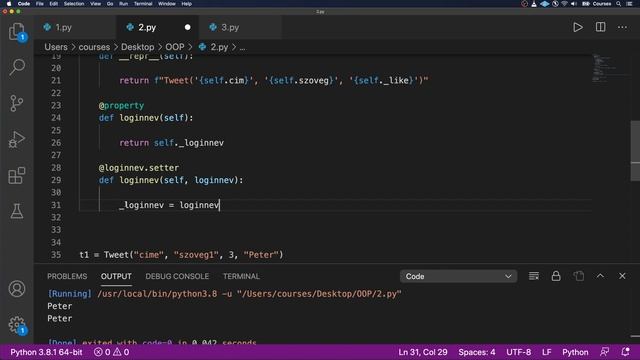Viewport: 640px width, 360px height.
Task: Change the UTF-8 encoding setting
Action: 518,352
